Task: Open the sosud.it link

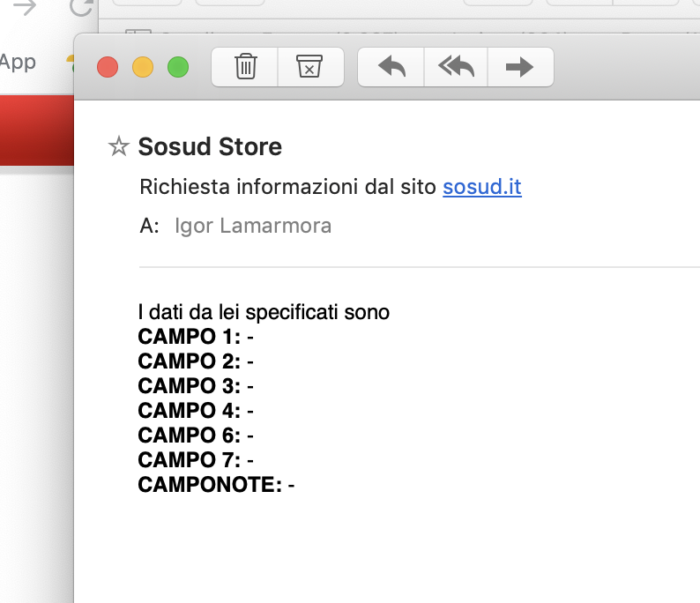Action: (482, 187)
